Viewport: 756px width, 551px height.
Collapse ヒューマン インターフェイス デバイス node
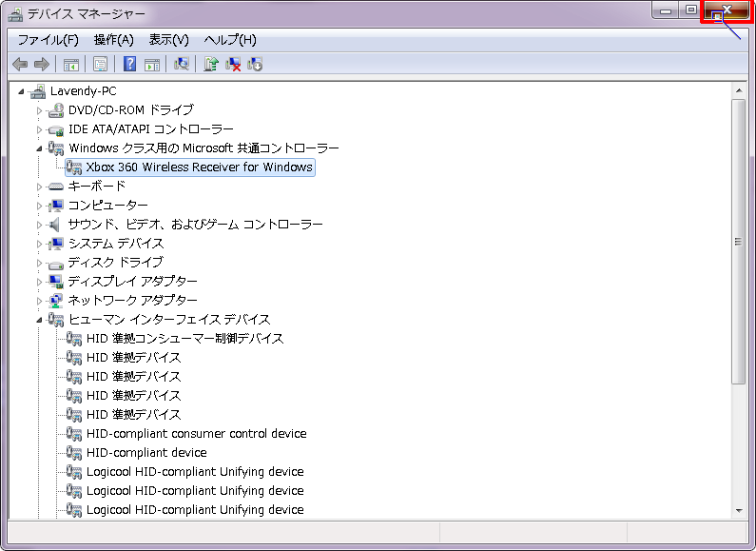(39, 320)
